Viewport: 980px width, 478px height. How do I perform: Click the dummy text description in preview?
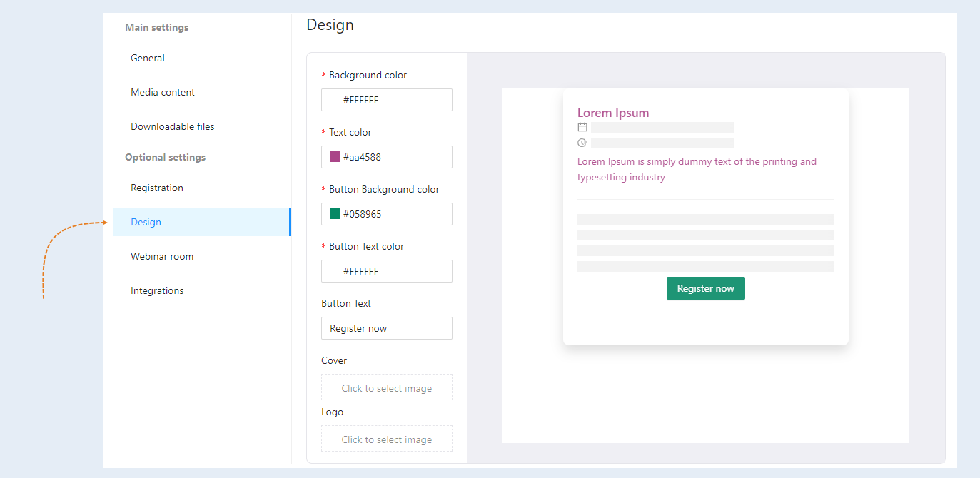click(x=697, y=169)
